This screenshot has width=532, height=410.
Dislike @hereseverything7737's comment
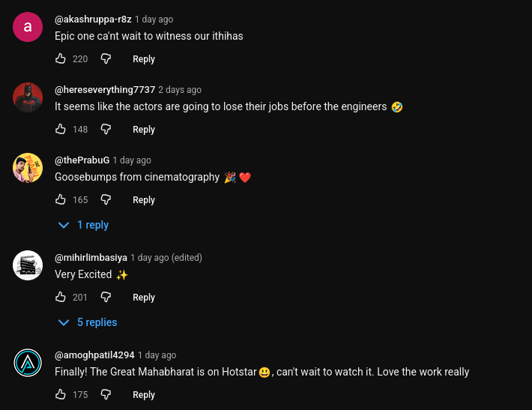(x=106, y=129)
